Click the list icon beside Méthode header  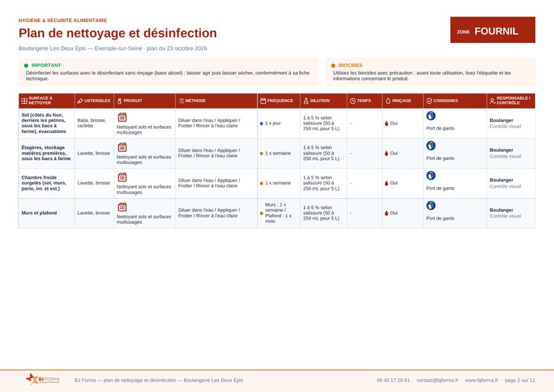coord(181,100)
